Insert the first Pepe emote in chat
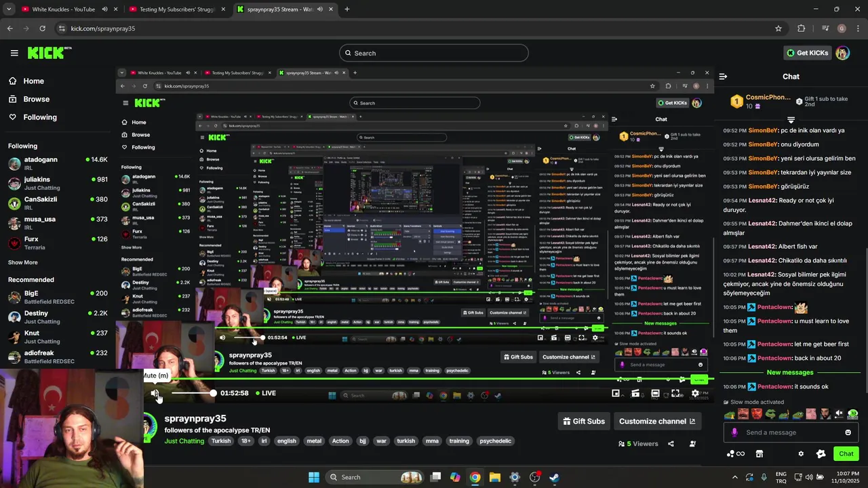Screen dimensions: 868x488 [729, 414]
